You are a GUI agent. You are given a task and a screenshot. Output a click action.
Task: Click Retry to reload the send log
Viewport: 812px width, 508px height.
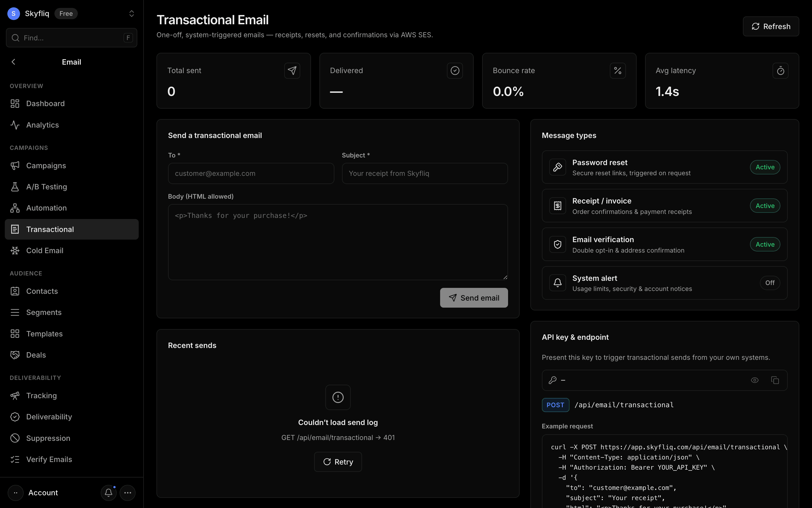pos(338,462)
